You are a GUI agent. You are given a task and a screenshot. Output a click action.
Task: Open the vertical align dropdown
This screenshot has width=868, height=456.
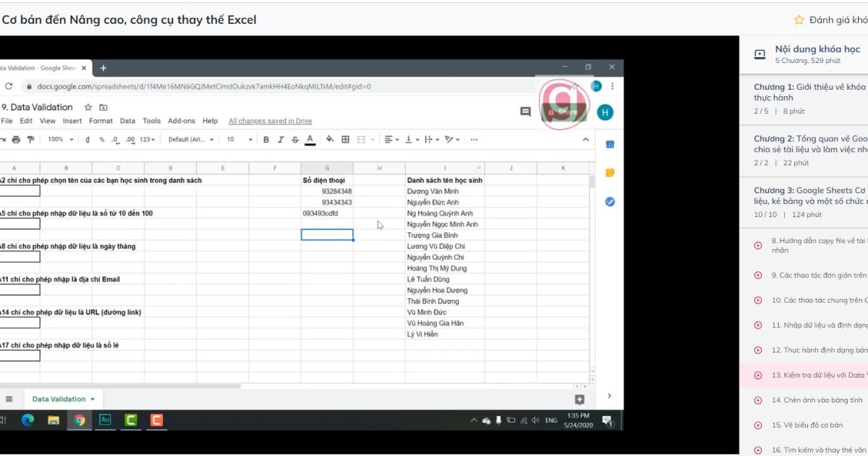pyautogui.click(x=412, y=140)
